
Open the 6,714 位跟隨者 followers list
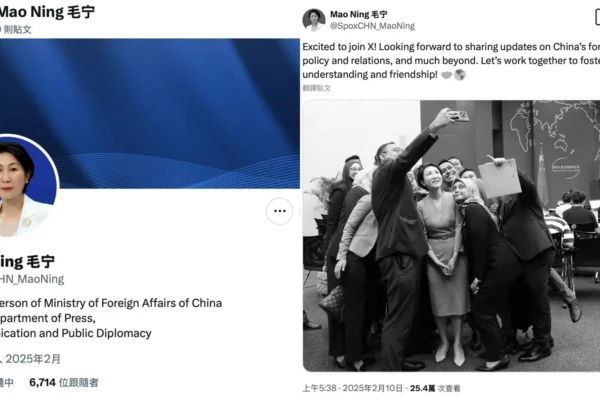(x=64, y=382)
